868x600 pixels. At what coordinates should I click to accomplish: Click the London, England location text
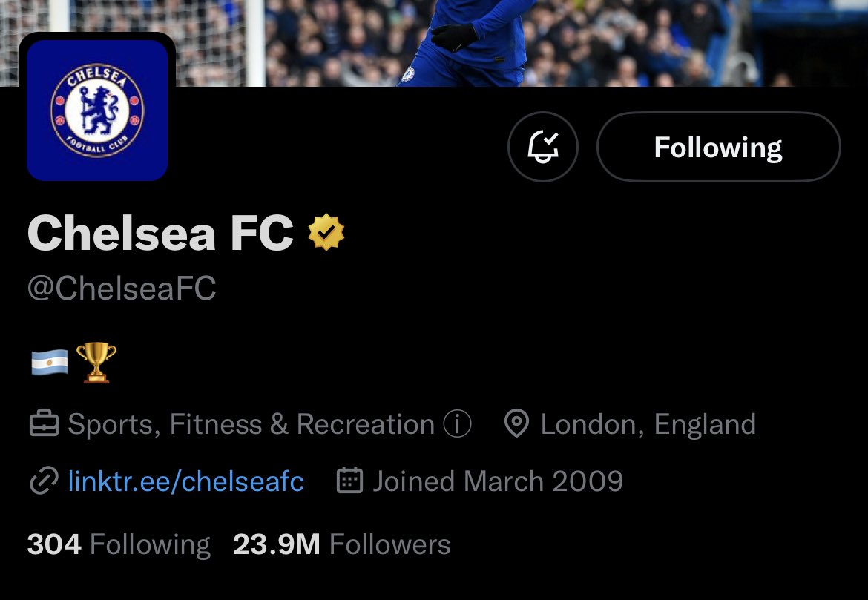pos(648,424)
